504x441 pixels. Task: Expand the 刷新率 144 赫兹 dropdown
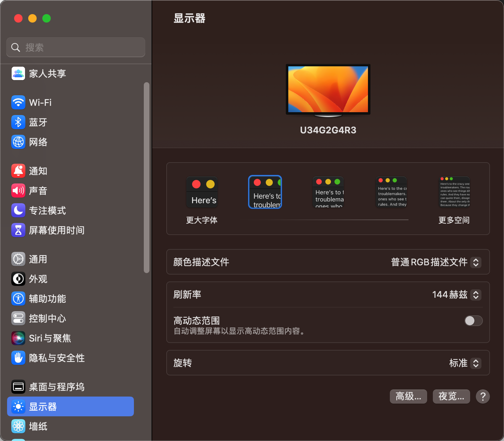click(x=475, y=295)
